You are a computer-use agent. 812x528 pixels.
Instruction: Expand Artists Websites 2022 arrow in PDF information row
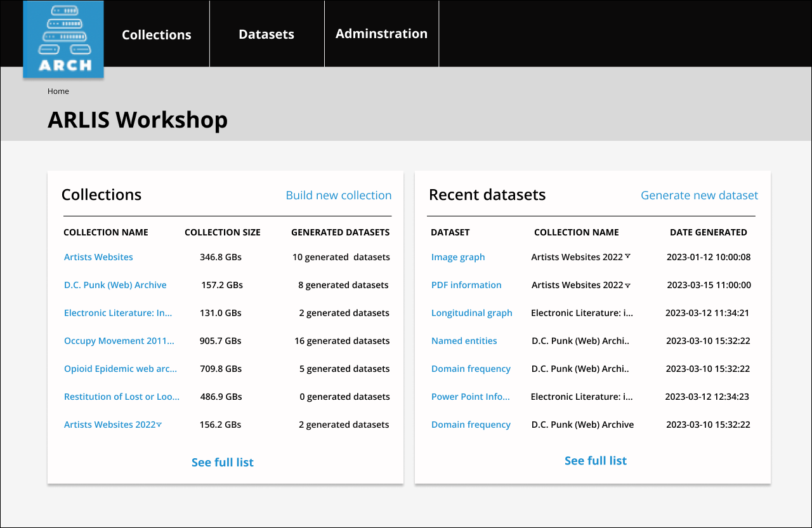[627, 286]
